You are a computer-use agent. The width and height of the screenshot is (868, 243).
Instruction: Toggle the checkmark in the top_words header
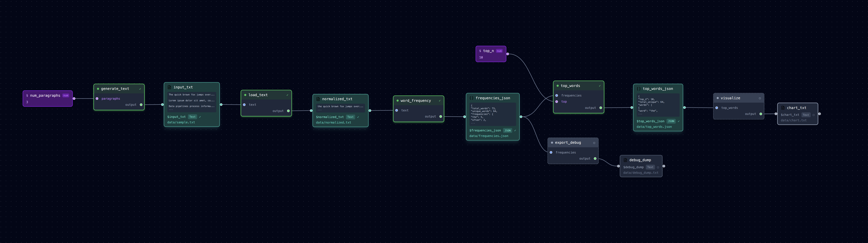coord(600,86)
